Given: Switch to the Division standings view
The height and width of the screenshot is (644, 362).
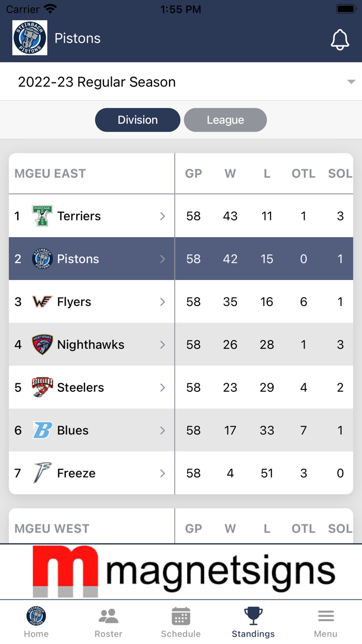Looking at the screenshot, I should coord(137,120).
